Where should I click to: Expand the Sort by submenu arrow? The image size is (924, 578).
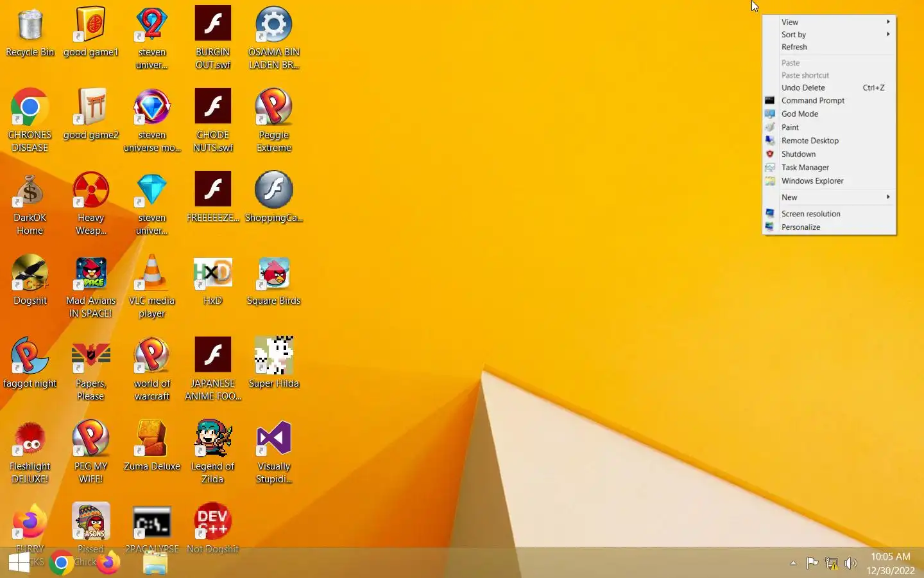[888, 34]
